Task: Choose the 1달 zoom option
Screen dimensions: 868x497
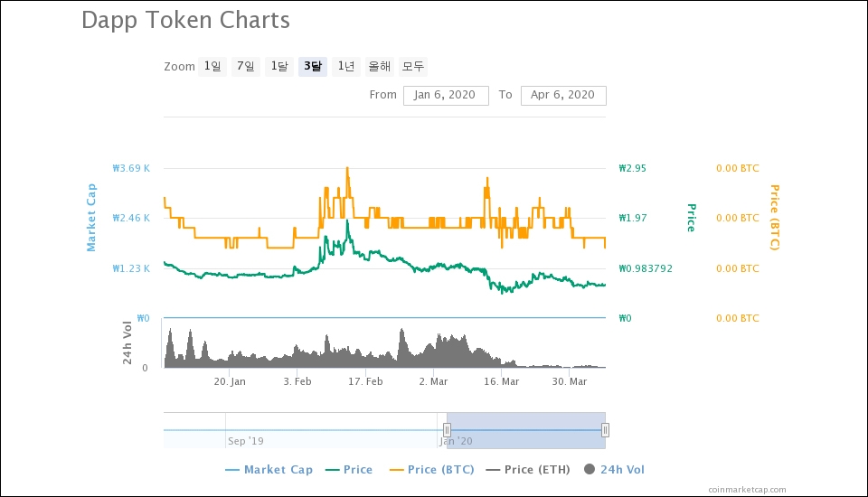Action: [279, 66]
